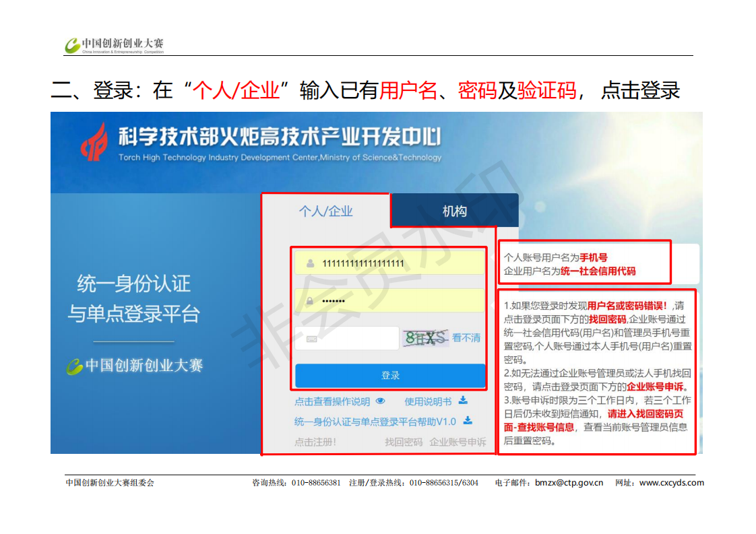Click the email address bmzx@ctp.gov.cn

(569, 482)
